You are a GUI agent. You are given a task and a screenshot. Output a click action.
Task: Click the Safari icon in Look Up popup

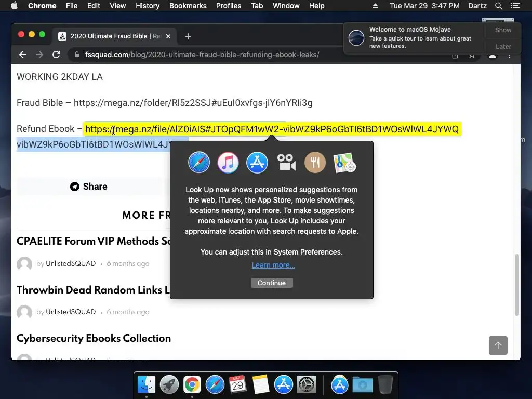[199, 163]
